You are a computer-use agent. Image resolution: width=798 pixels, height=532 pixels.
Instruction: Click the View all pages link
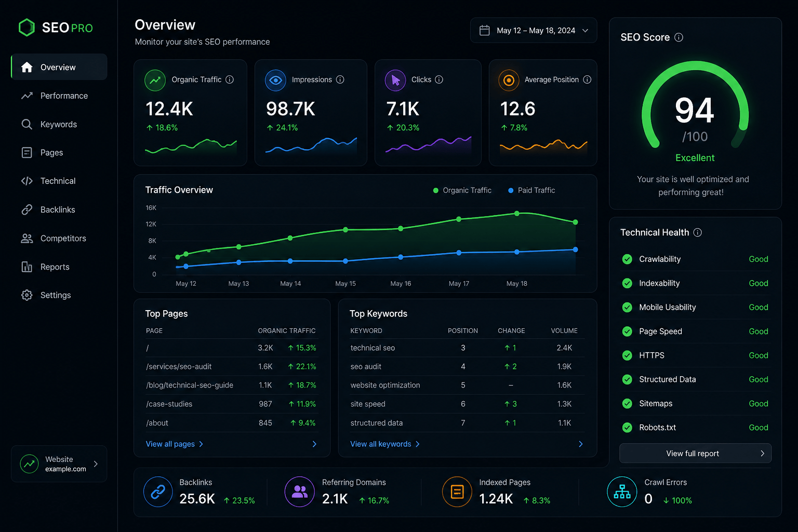[x=175, y=444]
